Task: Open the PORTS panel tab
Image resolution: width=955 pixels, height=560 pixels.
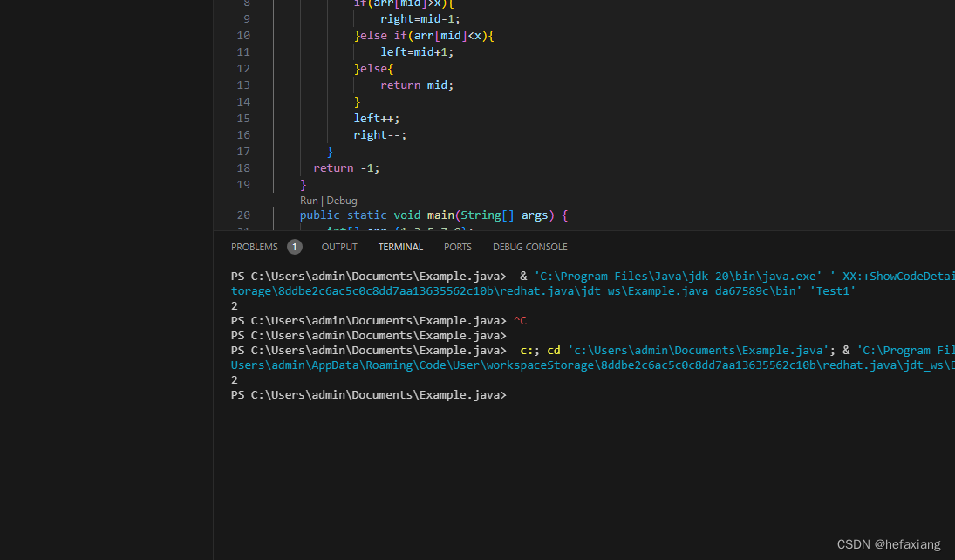Action: click(457, 246)
